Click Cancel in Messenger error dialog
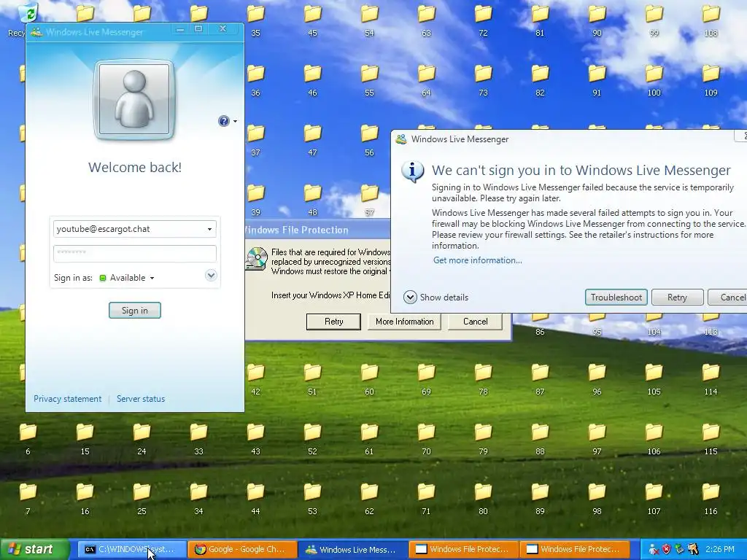Viewport: 747px width, 560px height. tap(727, 297)
